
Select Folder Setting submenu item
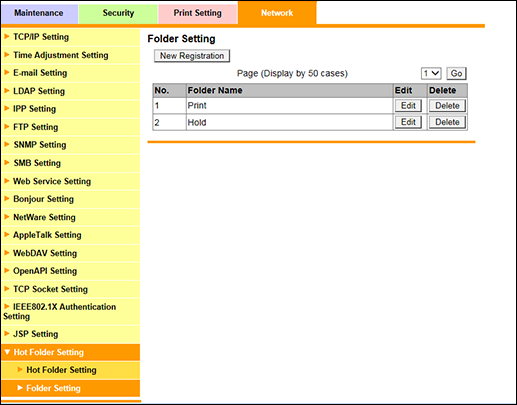pos(53,388)
